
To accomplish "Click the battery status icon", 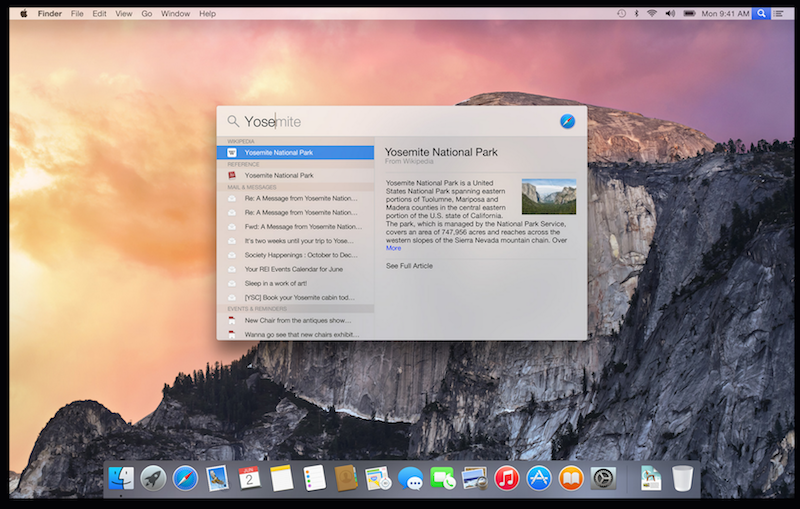I will tap(689, 14).
